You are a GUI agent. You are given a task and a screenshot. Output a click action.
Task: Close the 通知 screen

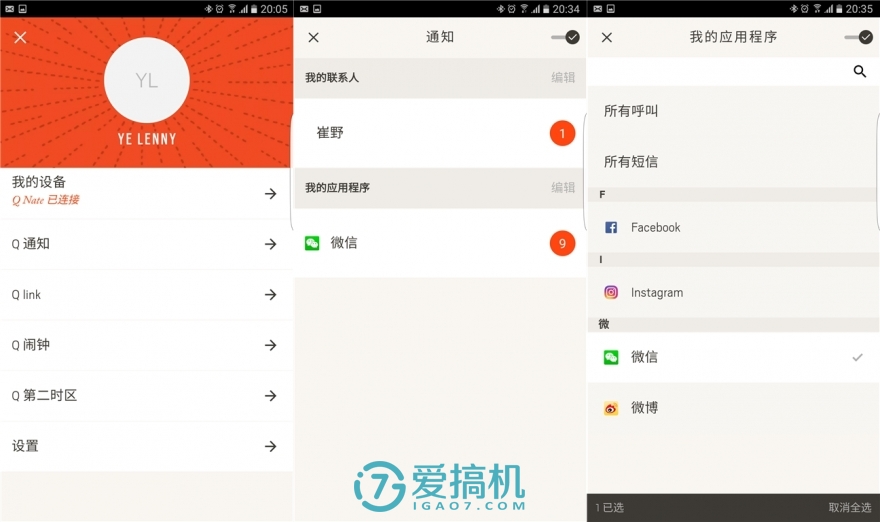pos(314,38)
